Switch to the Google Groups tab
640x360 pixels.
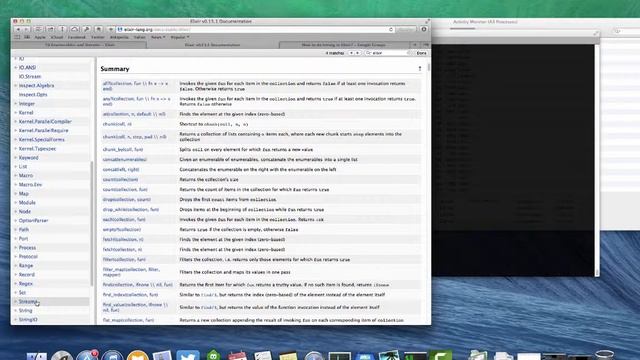344,45
